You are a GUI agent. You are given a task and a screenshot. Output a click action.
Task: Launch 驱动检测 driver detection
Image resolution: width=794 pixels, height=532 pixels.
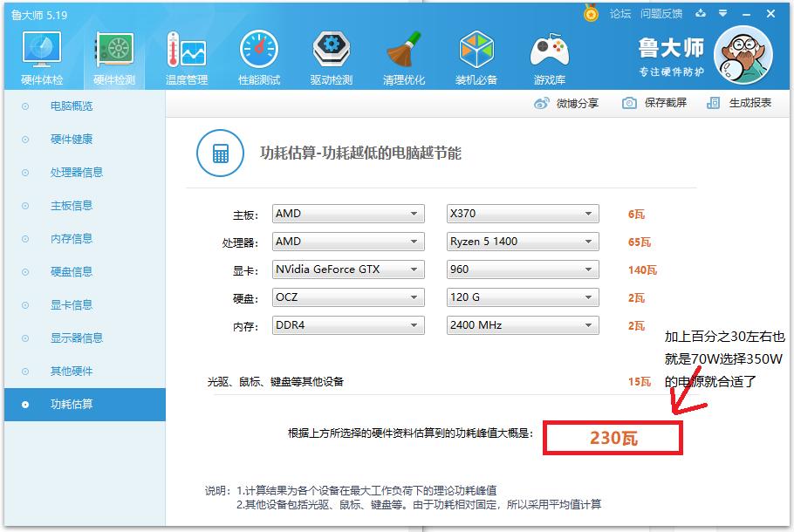[x=331, y=54]
